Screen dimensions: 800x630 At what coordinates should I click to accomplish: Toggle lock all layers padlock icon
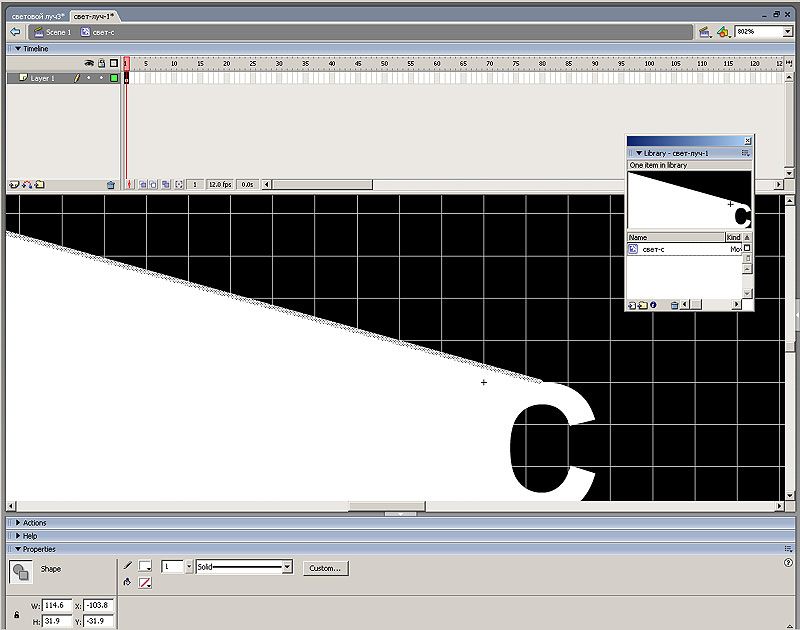(x=101, y=63)
